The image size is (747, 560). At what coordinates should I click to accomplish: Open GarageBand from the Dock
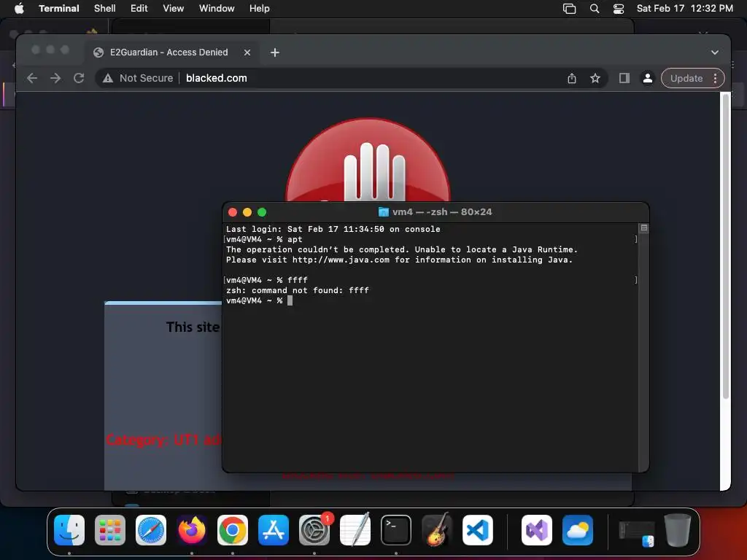(437, 530)
